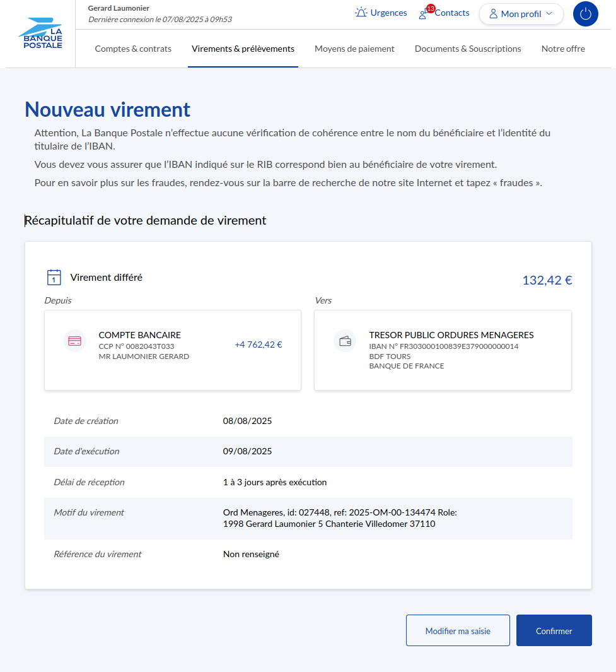Open the Comptes & contrats menu
The width and height of the screenshot is (616, 672).
pyautogui.click(x=133, y=49)
